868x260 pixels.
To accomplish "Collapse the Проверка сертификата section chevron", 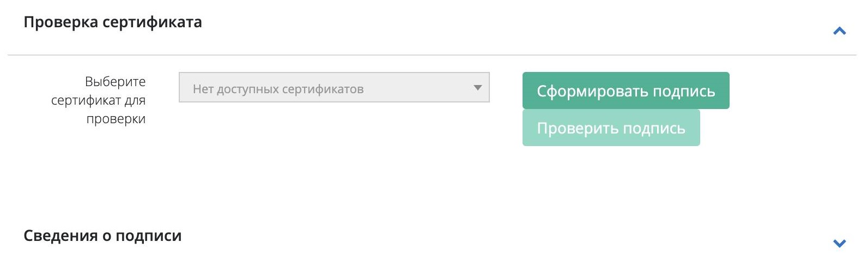I will click(839, 31).
